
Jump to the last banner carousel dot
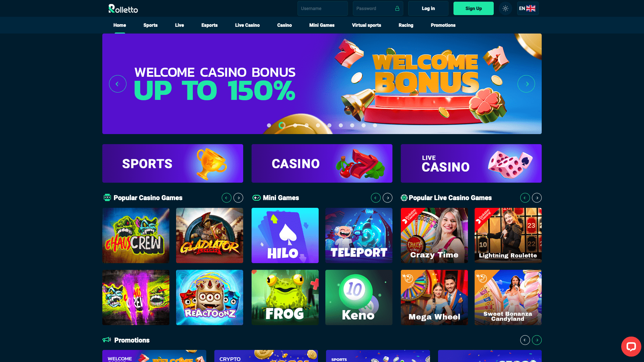click(375, 125)
